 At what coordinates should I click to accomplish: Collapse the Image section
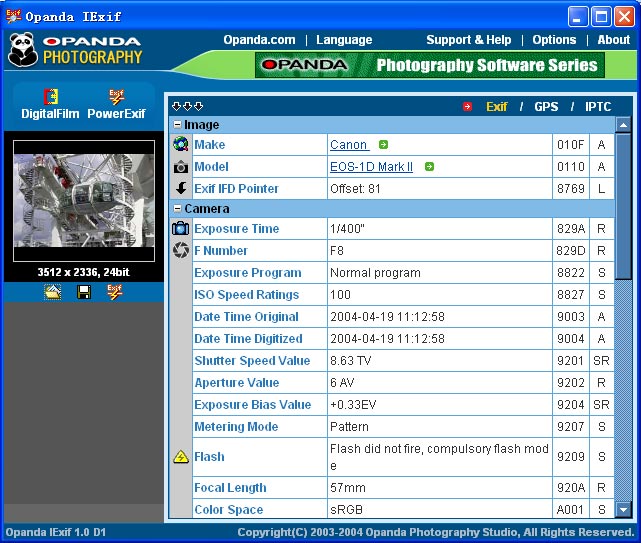coord(177,124)
